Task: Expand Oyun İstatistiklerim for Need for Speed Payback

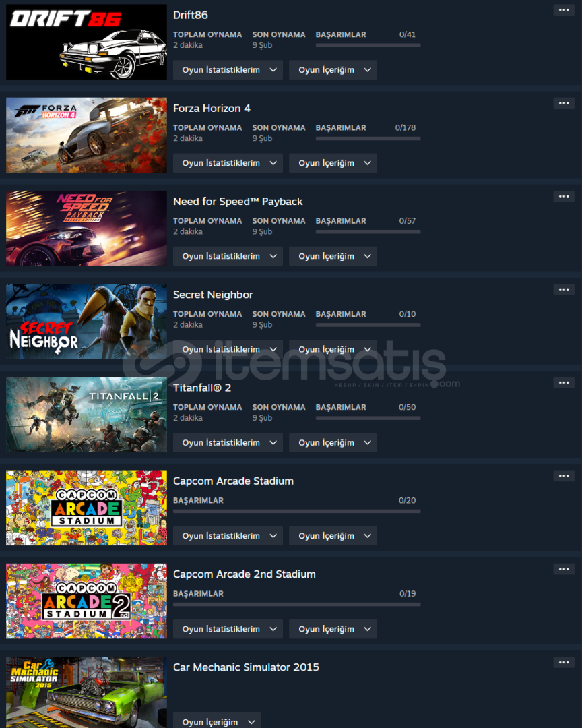Action: click(x=228, y=256)
